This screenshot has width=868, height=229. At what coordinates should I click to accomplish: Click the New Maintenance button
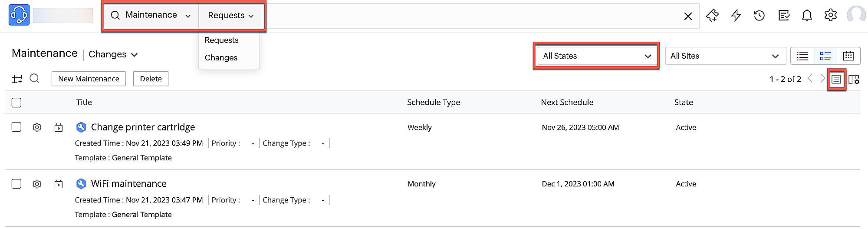point(89,79)
